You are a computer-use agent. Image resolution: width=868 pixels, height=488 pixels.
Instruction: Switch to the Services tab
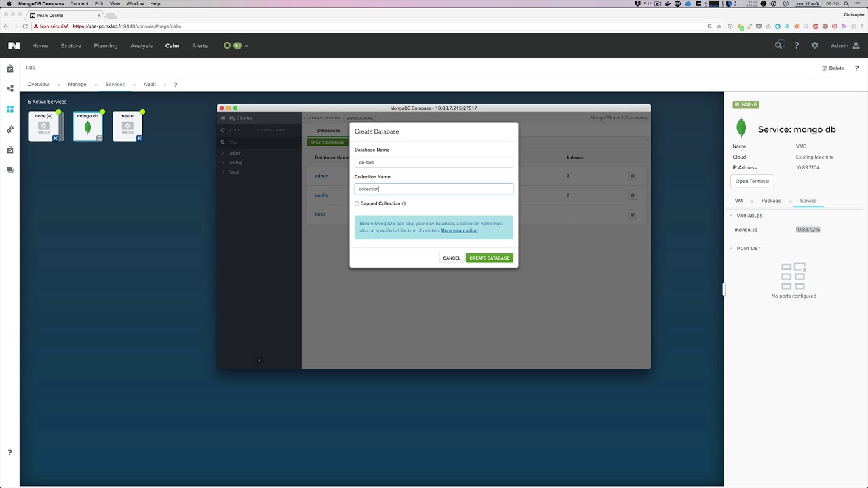[x=115, y=85]
